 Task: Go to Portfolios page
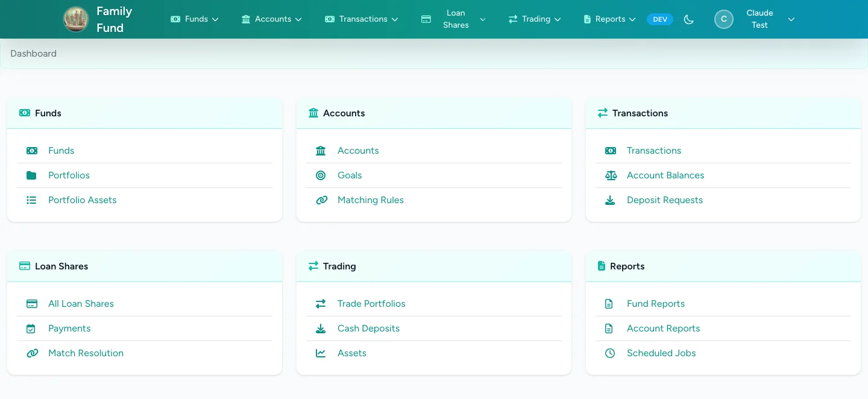[69, 175]
